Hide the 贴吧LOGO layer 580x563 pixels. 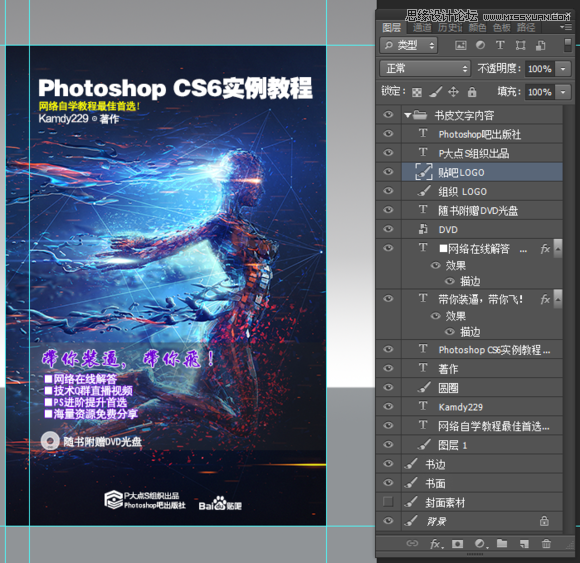[x=388, y=172]
